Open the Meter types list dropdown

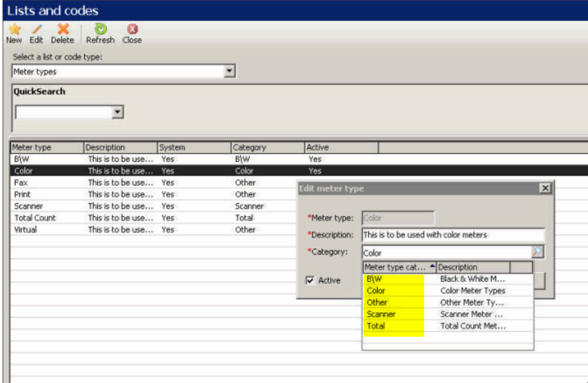(x=229, y=71)
